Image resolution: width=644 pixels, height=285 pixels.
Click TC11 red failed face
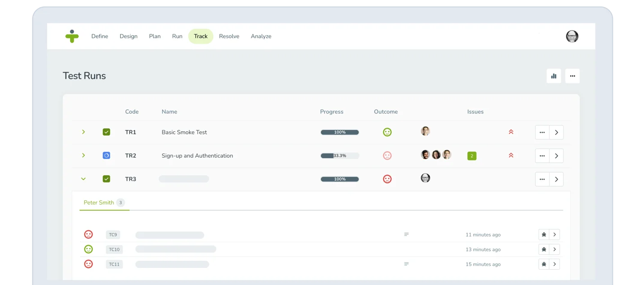pyautogui.click(x=89, y=264)
